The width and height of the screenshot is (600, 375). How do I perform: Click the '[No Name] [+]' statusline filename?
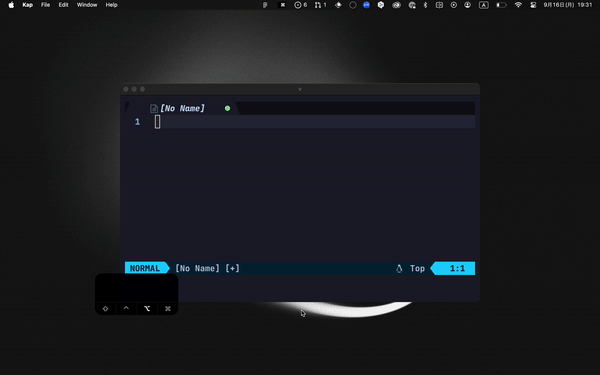coord(207,268)
